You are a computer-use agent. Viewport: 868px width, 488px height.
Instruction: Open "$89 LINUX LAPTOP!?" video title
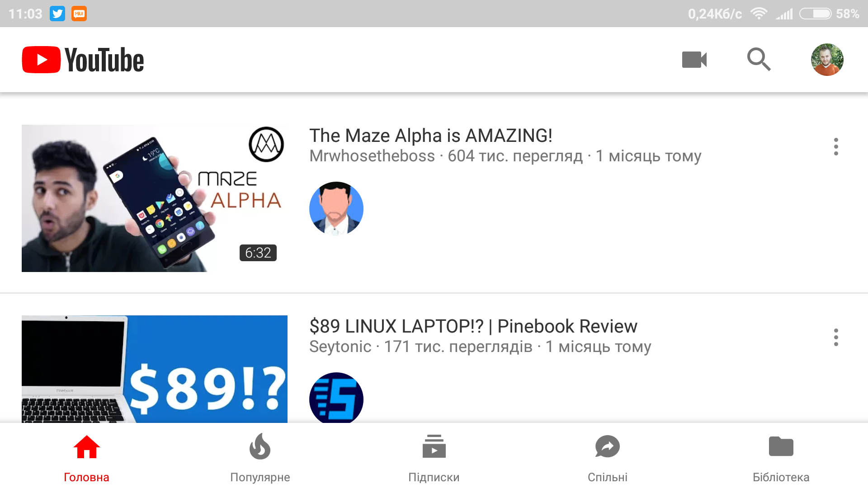473,326
